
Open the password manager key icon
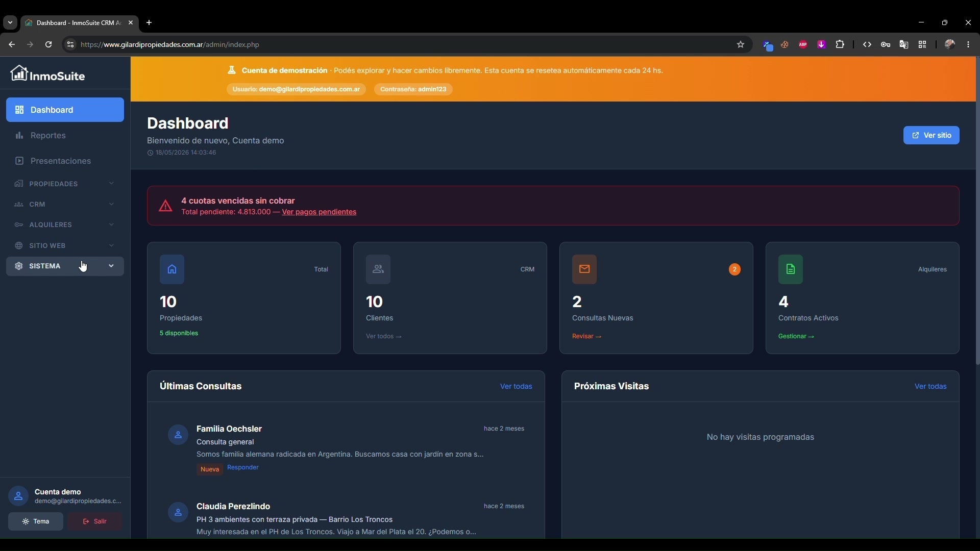tap(886, 44)
